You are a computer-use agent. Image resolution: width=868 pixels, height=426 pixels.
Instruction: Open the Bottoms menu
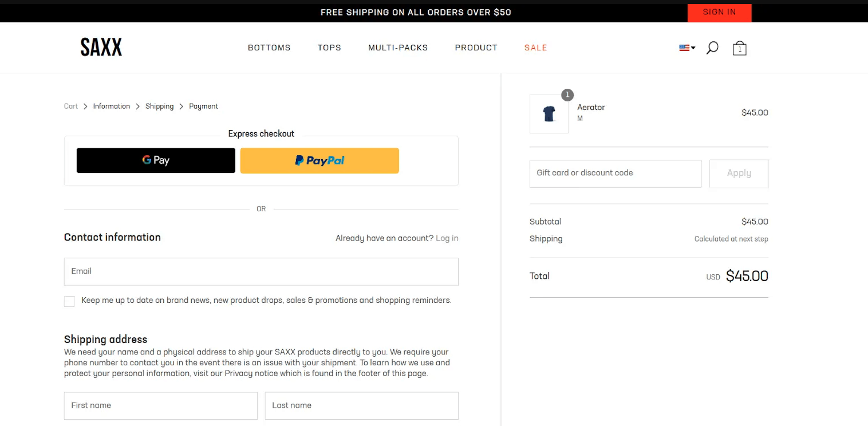[269, 48]
